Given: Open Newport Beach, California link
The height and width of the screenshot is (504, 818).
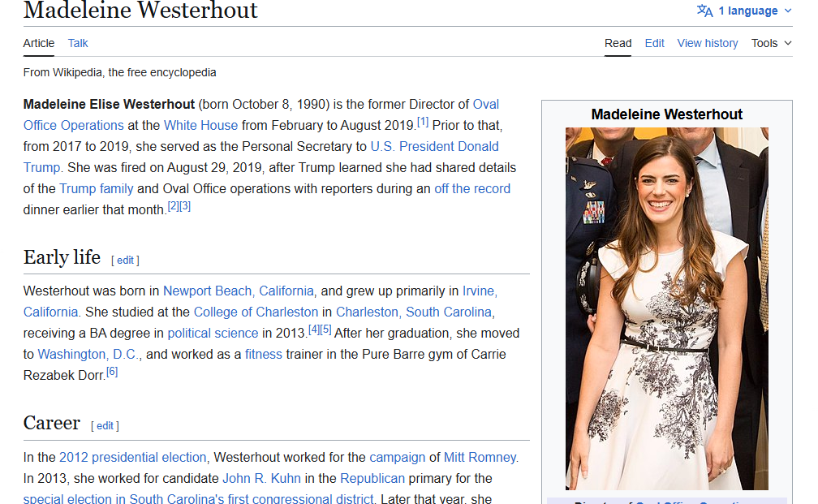Looking at the screenshot, I should tap(239, 291).
